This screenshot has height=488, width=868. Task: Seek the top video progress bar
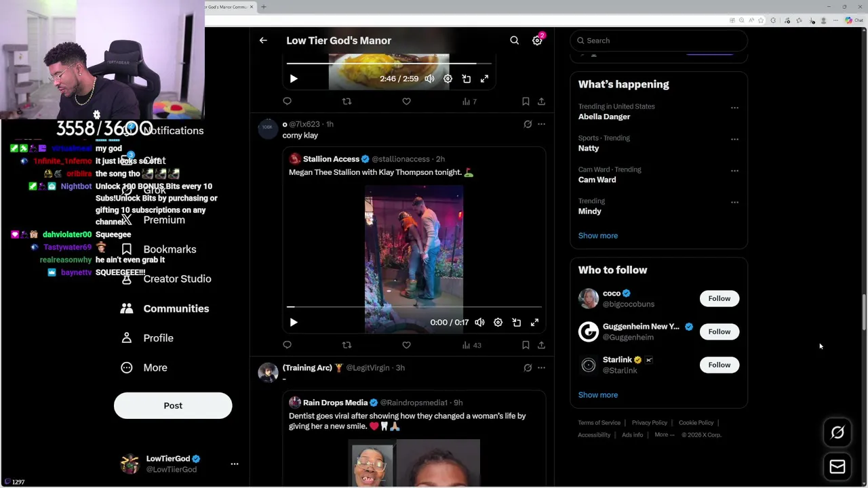click(390, 63)
